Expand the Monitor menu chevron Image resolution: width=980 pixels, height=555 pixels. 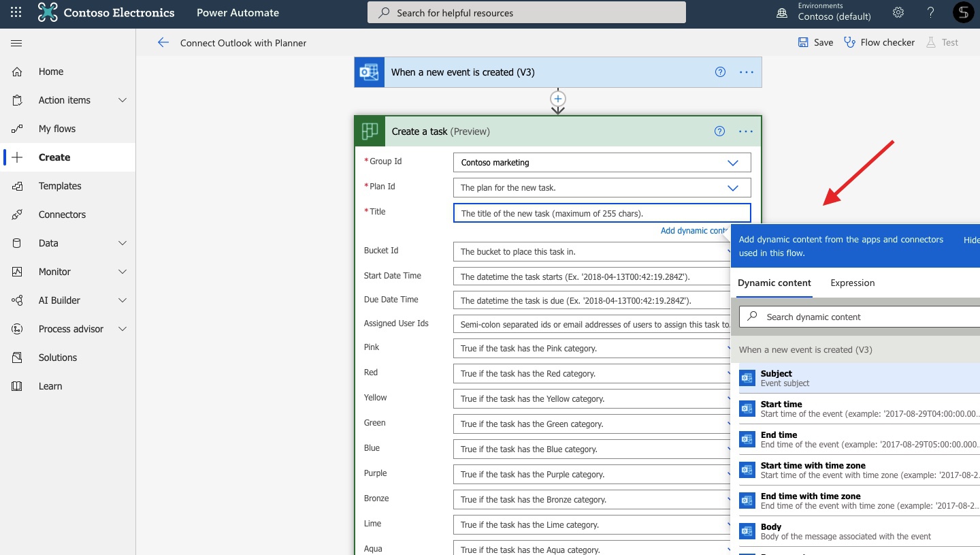coord(122,272)
